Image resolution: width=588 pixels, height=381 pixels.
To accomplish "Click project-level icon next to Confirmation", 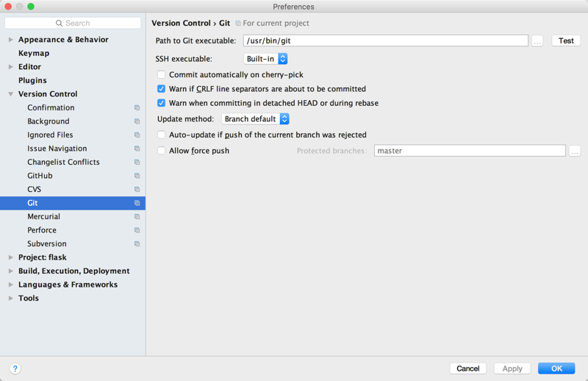I will 137,108.
